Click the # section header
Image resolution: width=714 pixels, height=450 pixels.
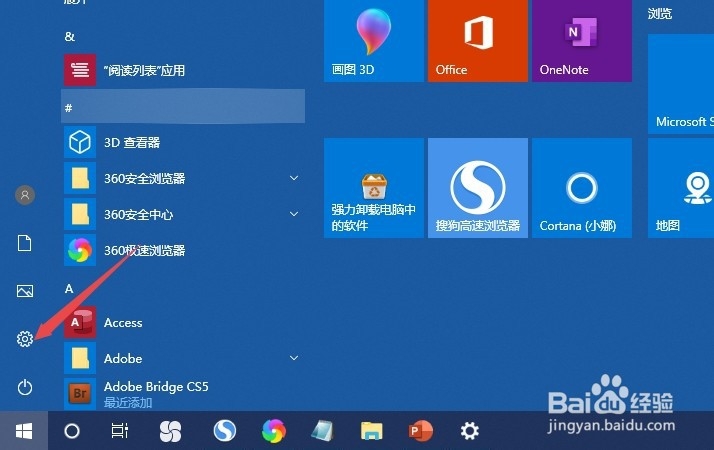click(183, 106)
